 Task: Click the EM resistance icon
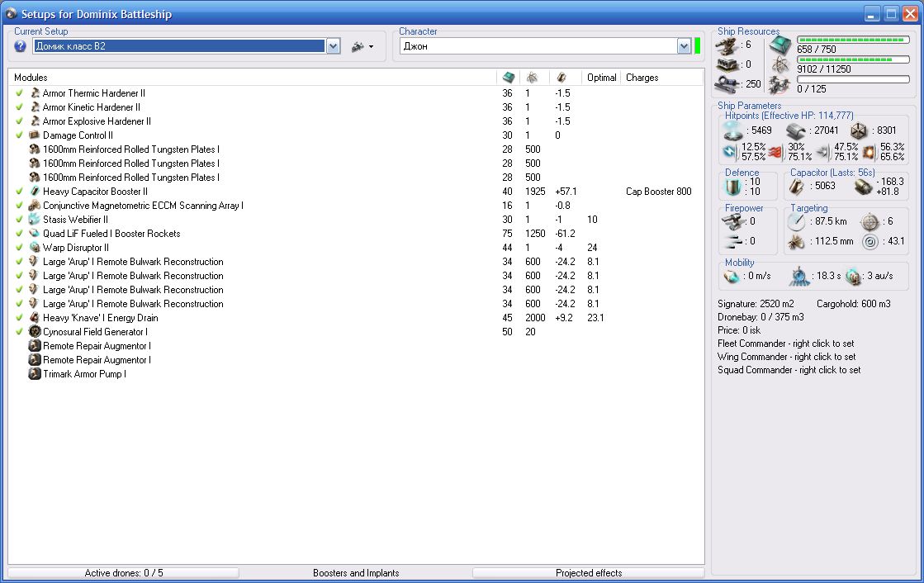(x=730, y=152)
